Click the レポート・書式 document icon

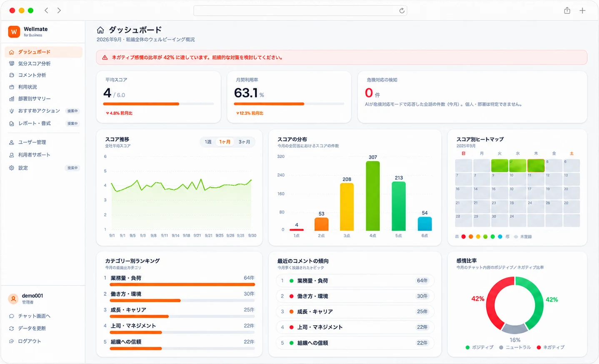click(x=12, y=123)
